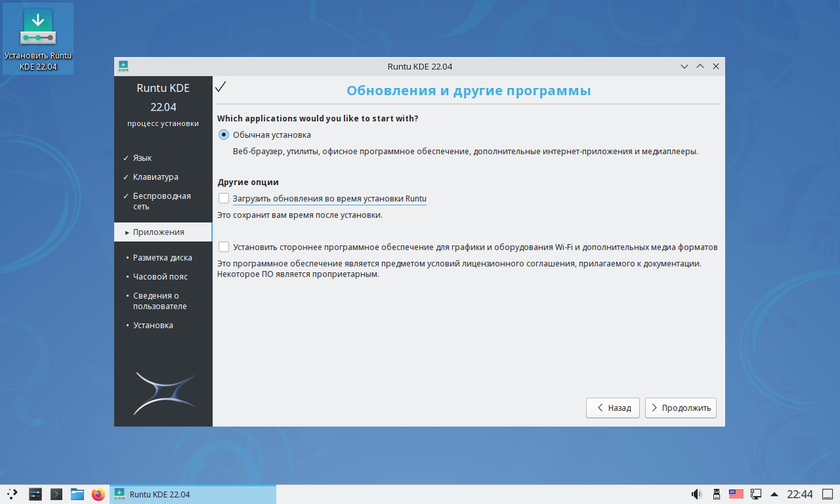Open the application launcher menu in taskbar

[13, 494]
